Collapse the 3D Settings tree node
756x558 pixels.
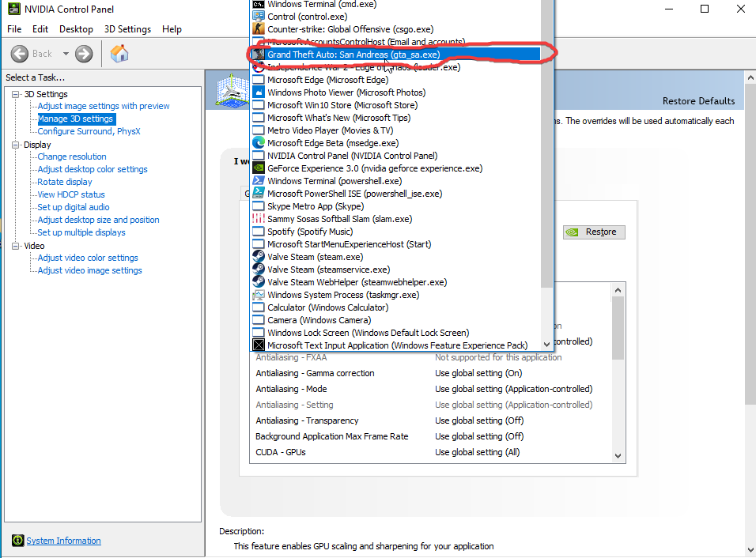tap(16, 94)
